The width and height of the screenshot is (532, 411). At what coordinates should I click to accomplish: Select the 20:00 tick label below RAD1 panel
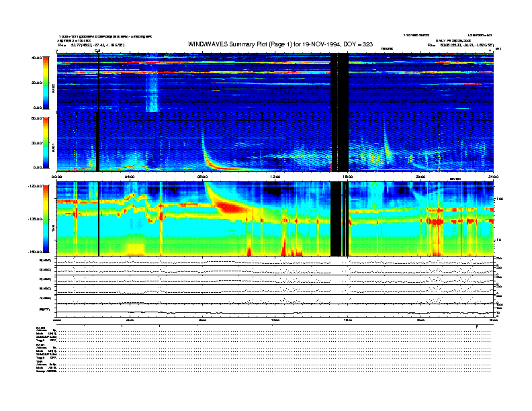421,177
